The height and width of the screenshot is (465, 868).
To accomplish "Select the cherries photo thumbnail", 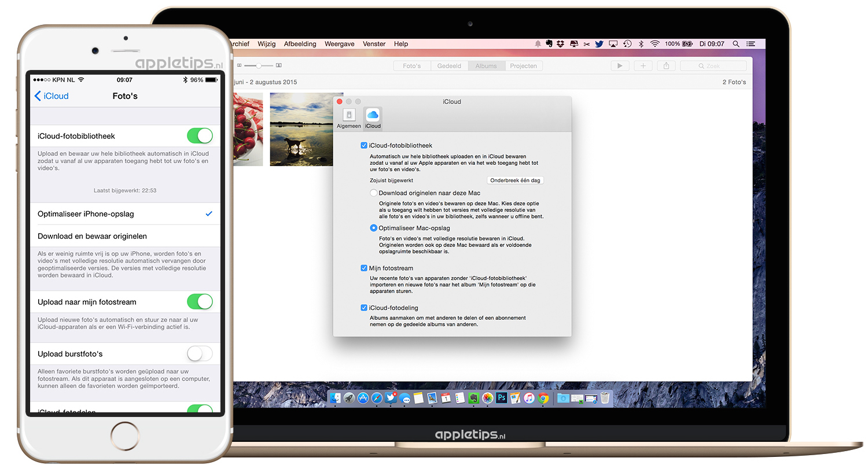I will (x=248, y=130).
